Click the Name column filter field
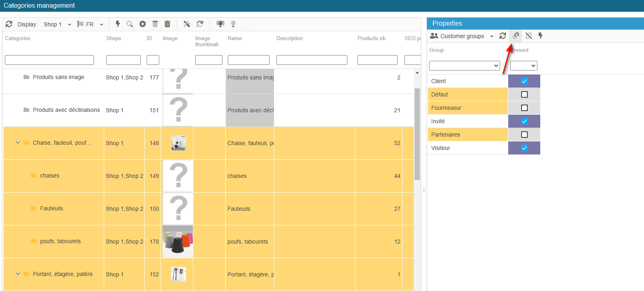 pos(248,60)
